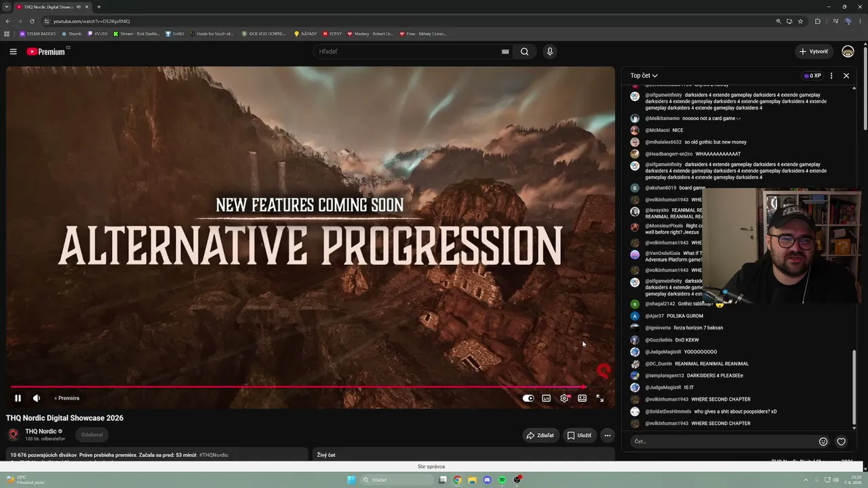Open the STEAM BADGES bookmark
This screenshot has height=488, width=868.
coord(37,33)
